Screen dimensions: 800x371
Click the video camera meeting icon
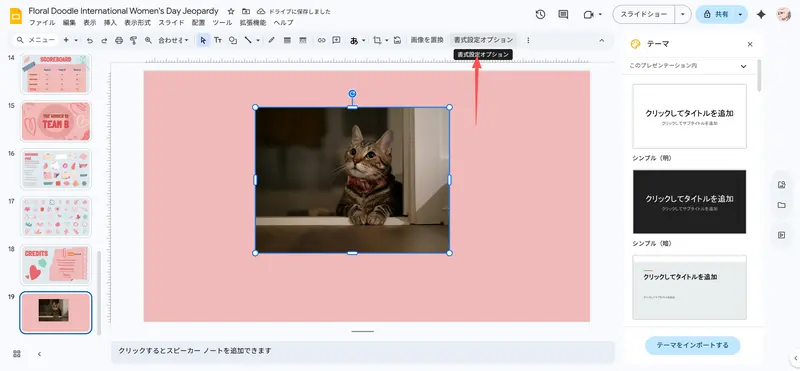tap(588, 15)
